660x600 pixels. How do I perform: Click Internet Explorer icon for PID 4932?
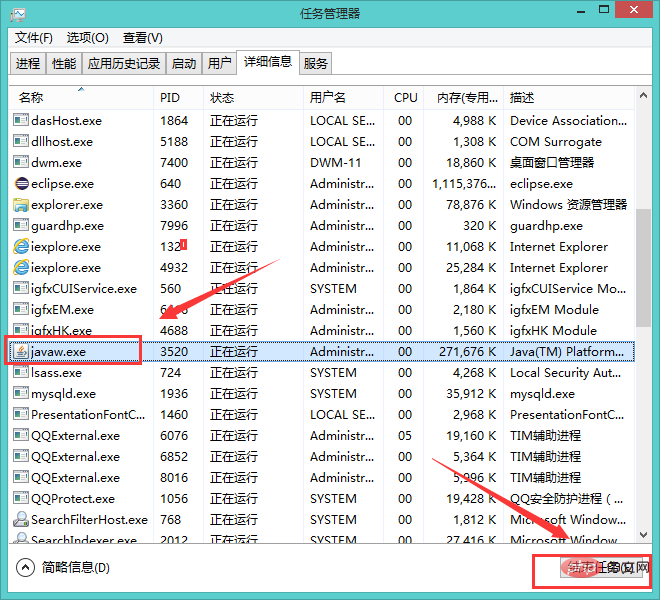(x=21, y=267)
